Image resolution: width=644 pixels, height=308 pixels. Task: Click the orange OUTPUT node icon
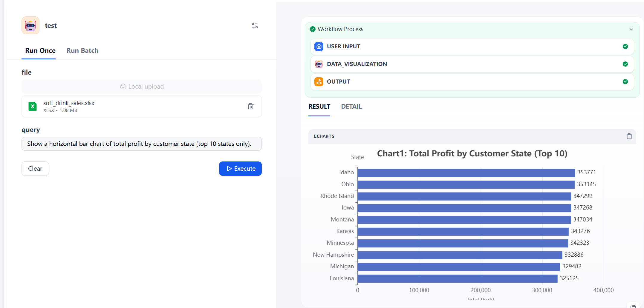(319, 82)
